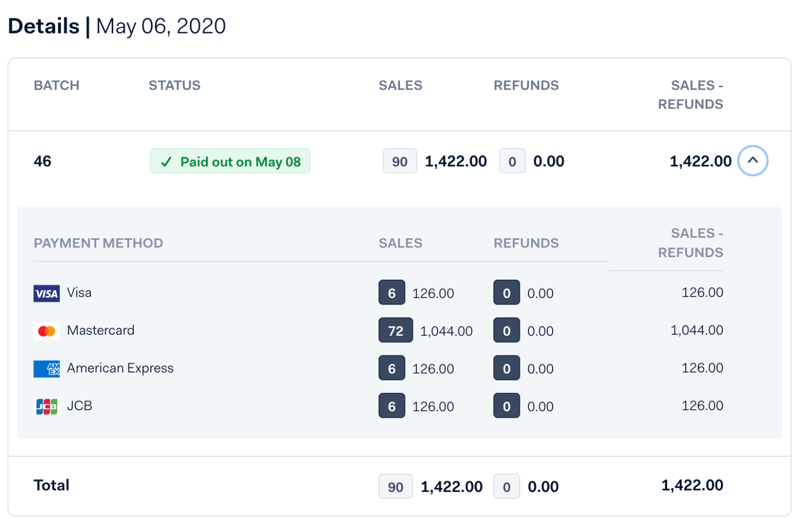Click the refunds count badge for Visa

506,293
